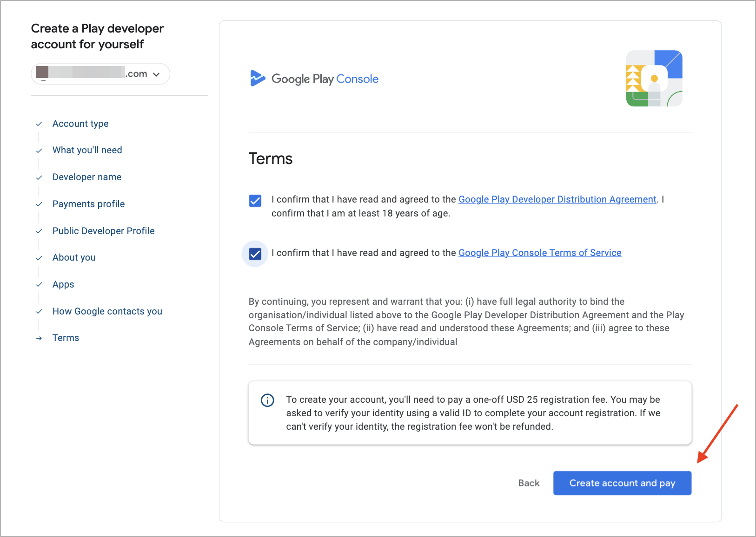This screenshot has height=537, width=756.
Task: Click the Google Play Console logo icon
Action: coord(258,79)
